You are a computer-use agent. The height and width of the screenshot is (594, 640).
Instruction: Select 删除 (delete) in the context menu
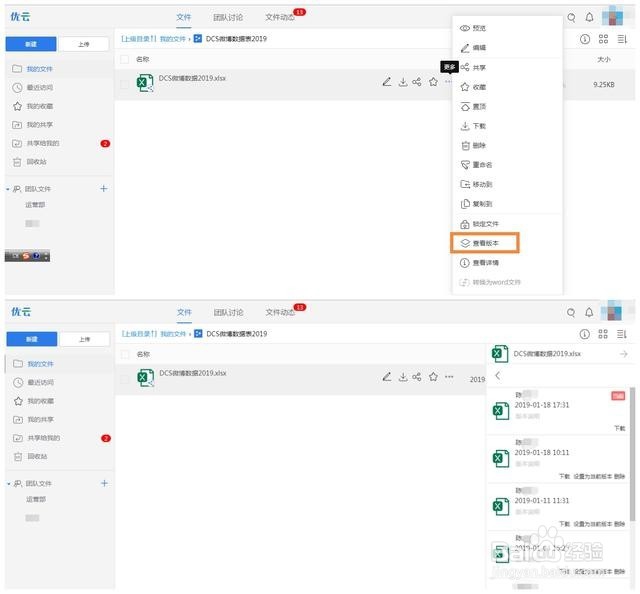[x=473, y=145]
